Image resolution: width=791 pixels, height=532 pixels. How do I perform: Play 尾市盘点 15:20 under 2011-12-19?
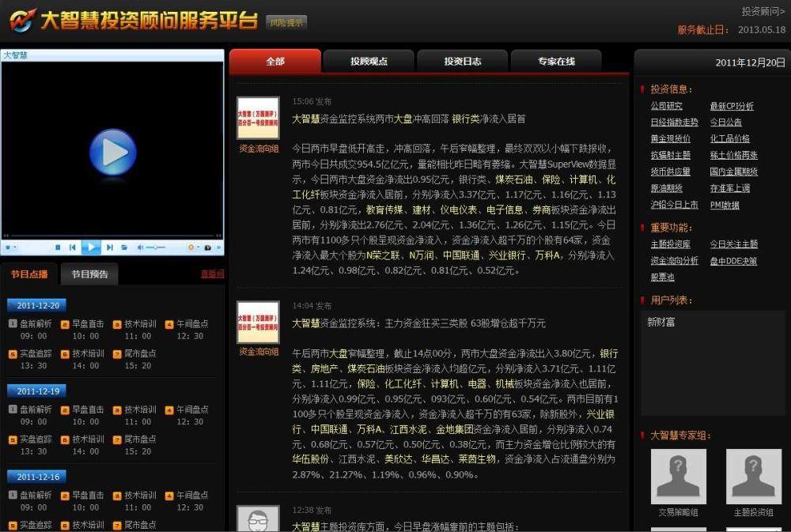(134, 445)
